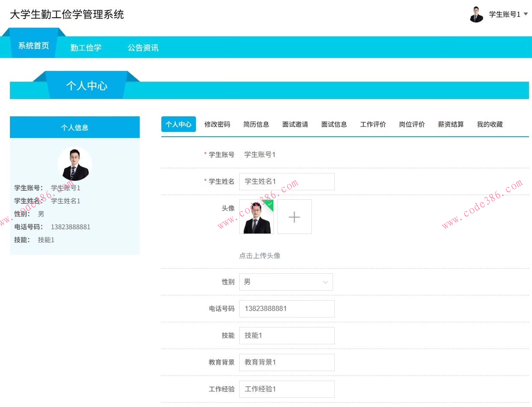Open the 简历信息 tab
The image size is (532, 407).
[256, 124]
